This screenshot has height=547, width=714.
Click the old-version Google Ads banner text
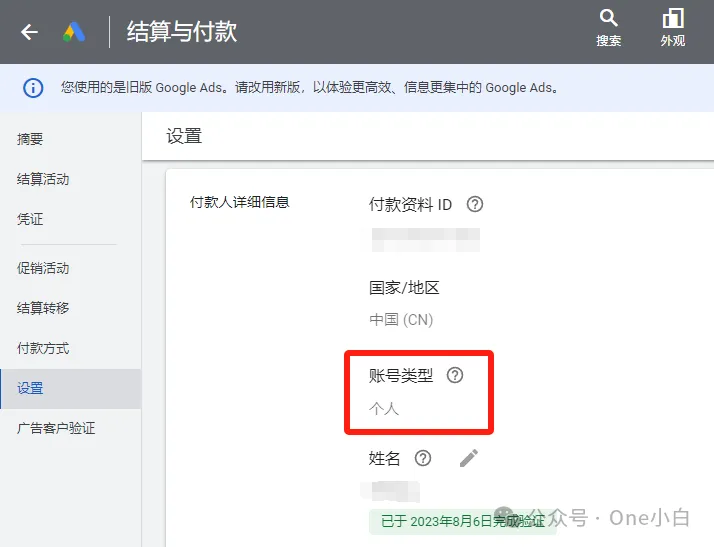pos(310,87)
